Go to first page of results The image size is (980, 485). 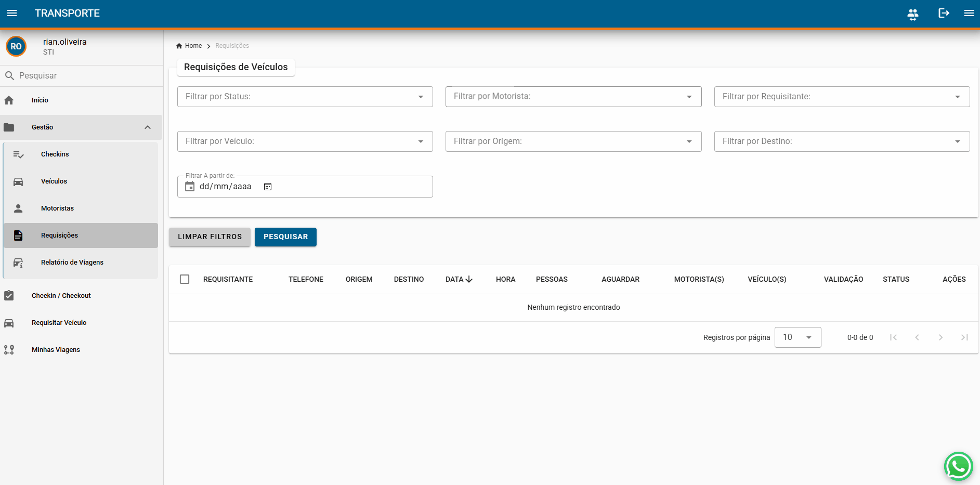coord(893,337)
